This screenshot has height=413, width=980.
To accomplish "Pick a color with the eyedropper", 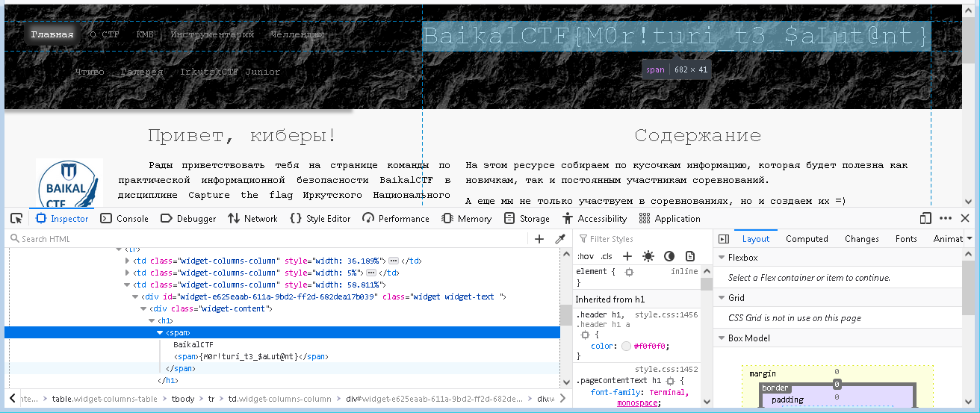I will (559, 239).
